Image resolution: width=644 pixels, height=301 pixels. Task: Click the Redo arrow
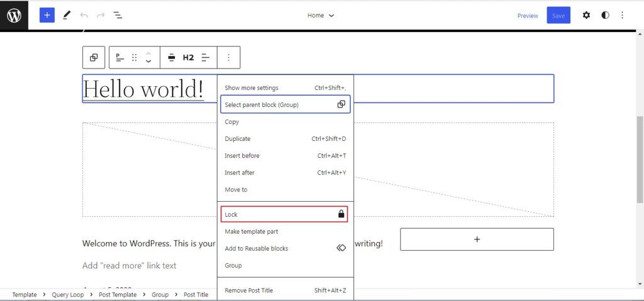(101, 15)
